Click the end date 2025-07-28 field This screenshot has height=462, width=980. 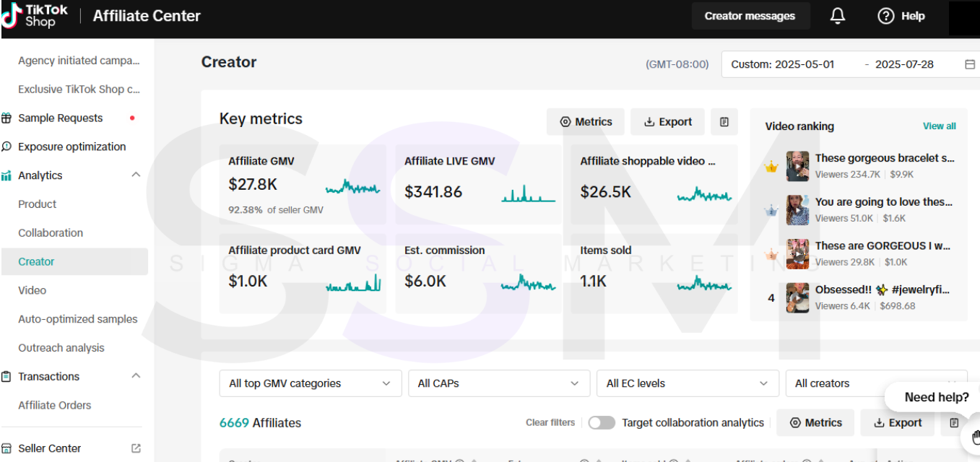tap(904, 64)
